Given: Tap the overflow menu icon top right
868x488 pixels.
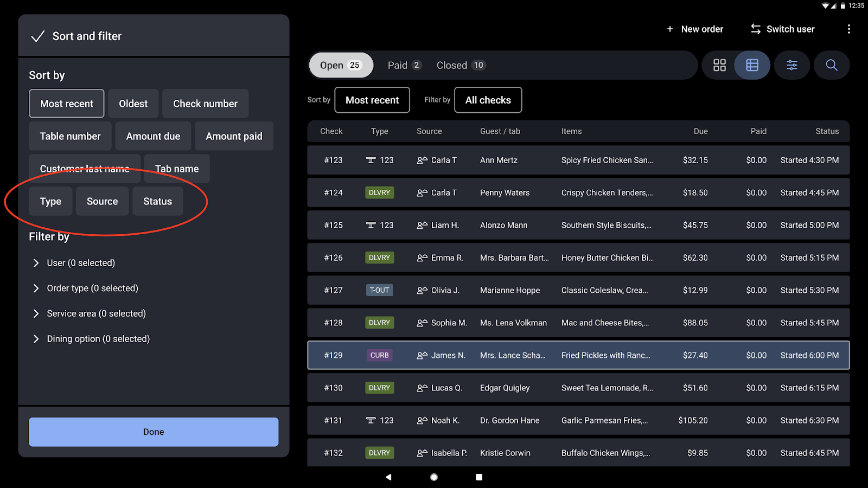Looking at the screenshot, I should tap(849, 29).
